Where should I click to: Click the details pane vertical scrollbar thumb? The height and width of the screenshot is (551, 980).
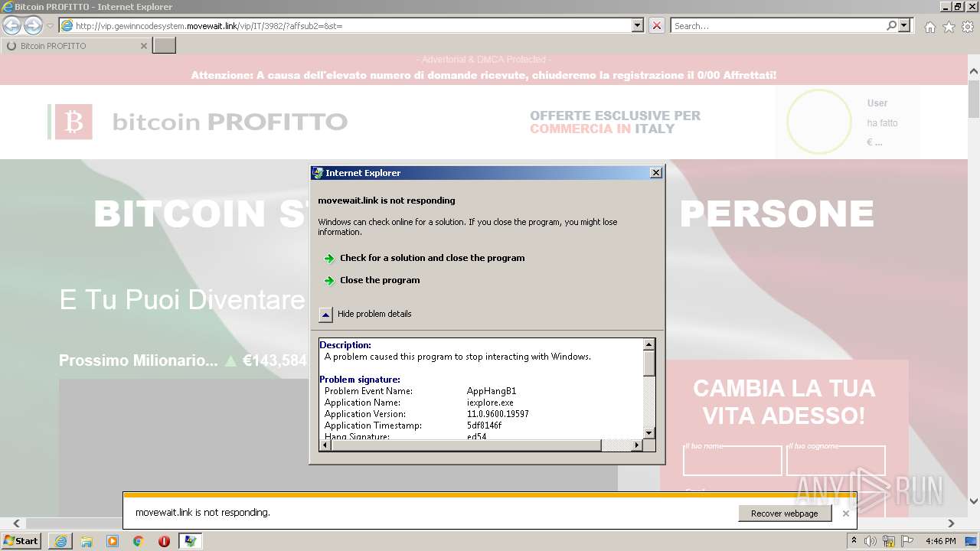649,364
